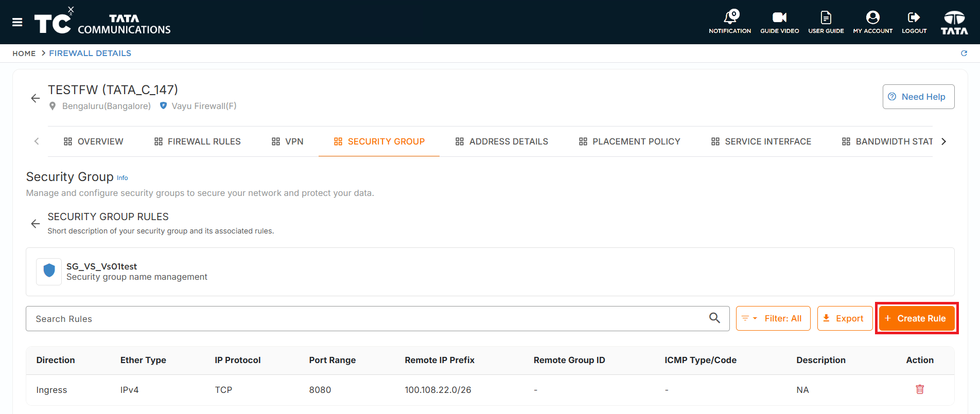Click the SG_VS_Vs01test shield icon
Viewport: 980px width, 414px height.
tap(49, 271)
